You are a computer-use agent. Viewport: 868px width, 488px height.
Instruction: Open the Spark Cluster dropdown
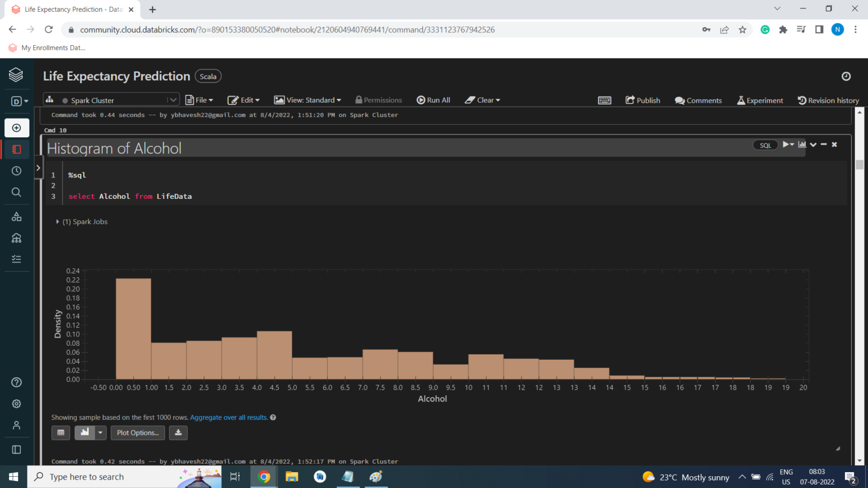(x=172, y=100)
